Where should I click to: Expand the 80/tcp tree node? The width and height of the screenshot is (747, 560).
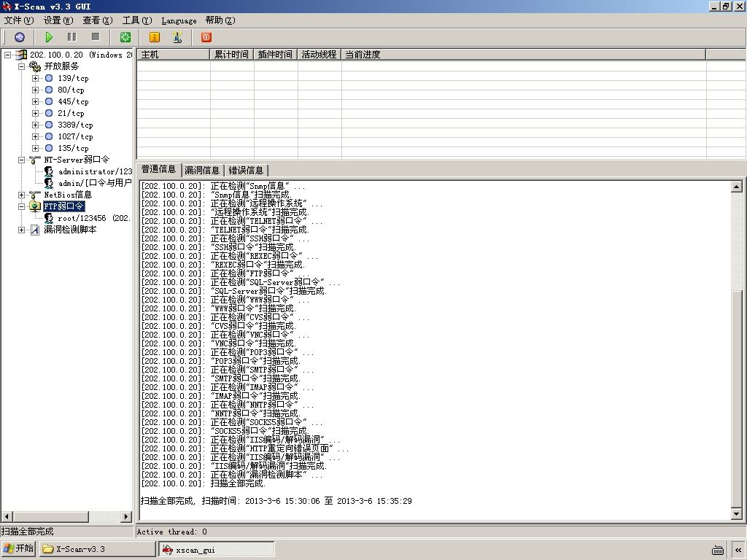click(x=35, y=90)
